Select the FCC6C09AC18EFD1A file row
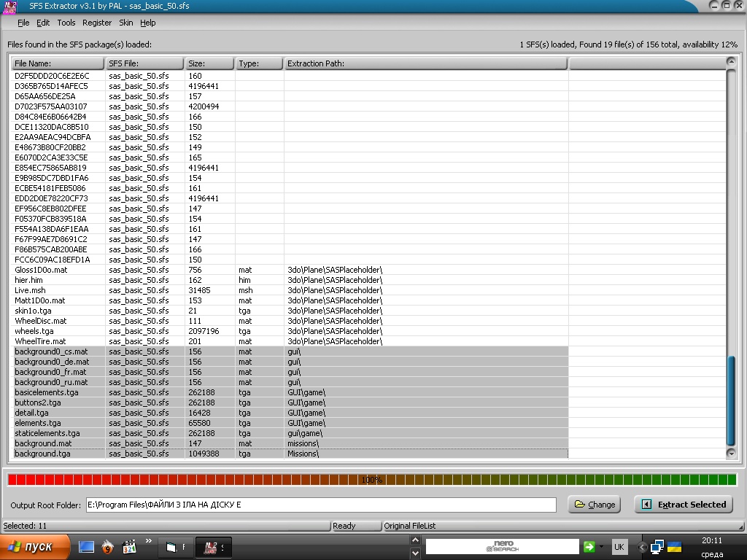Viewport: 747px width, 560px height. click(290, 260)
